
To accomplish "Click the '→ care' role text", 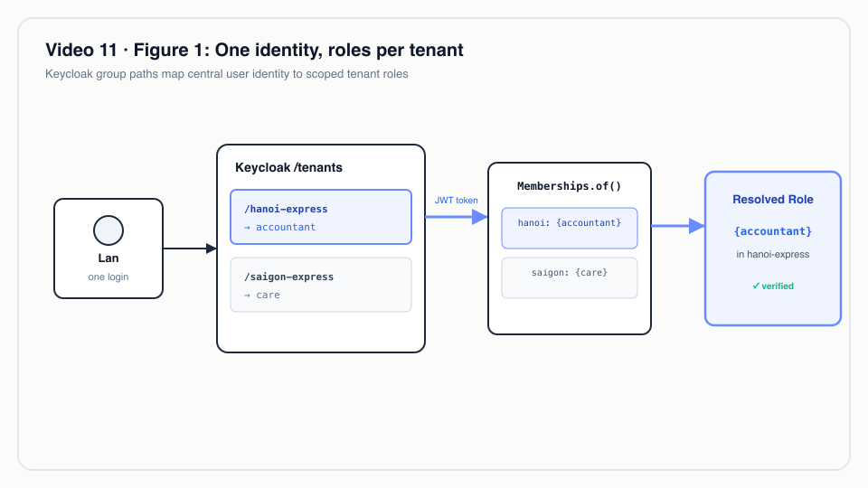I will [x=262, y=295].
